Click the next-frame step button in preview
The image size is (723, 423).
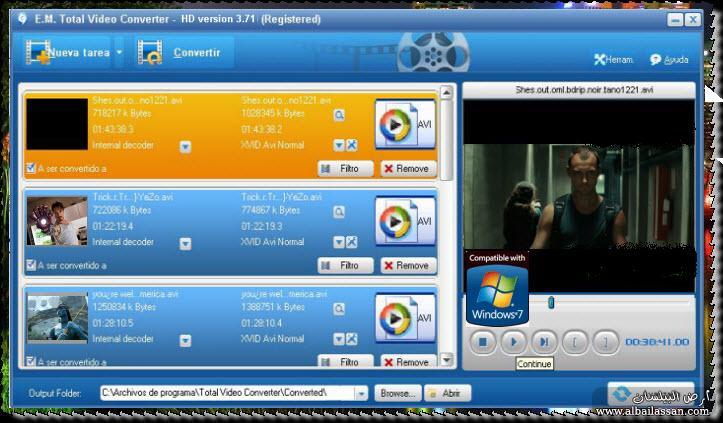coord(544,342)
